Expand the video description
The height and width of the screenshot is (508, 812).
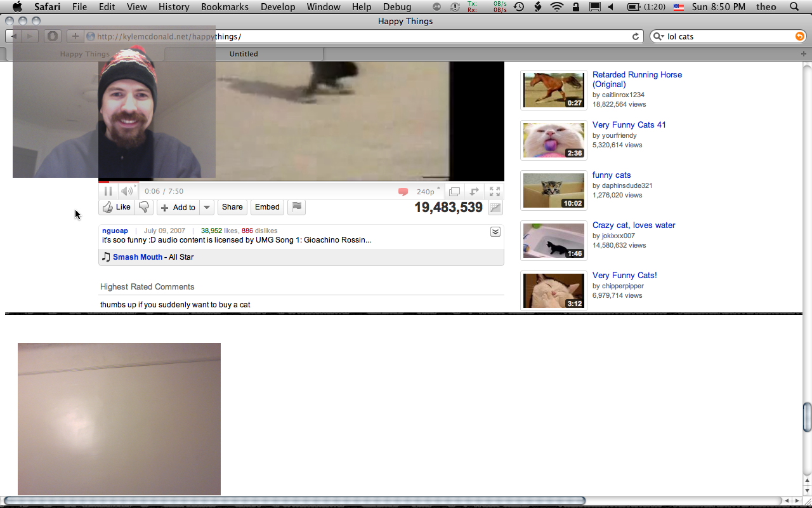click(x=495, y=232)
